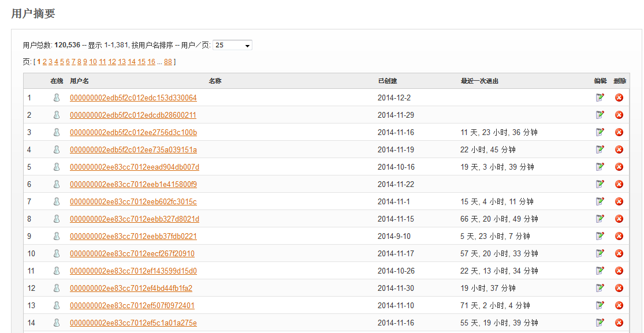
Task: Delete user ending in ad904db007d
Action: (619, 166)
